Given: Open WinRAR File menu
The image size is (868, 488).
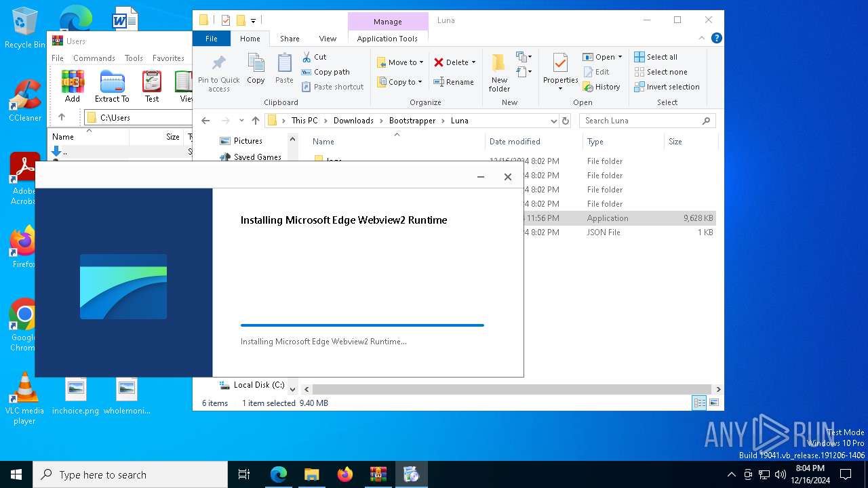Looking at the screenshot, I should [58, 58].
